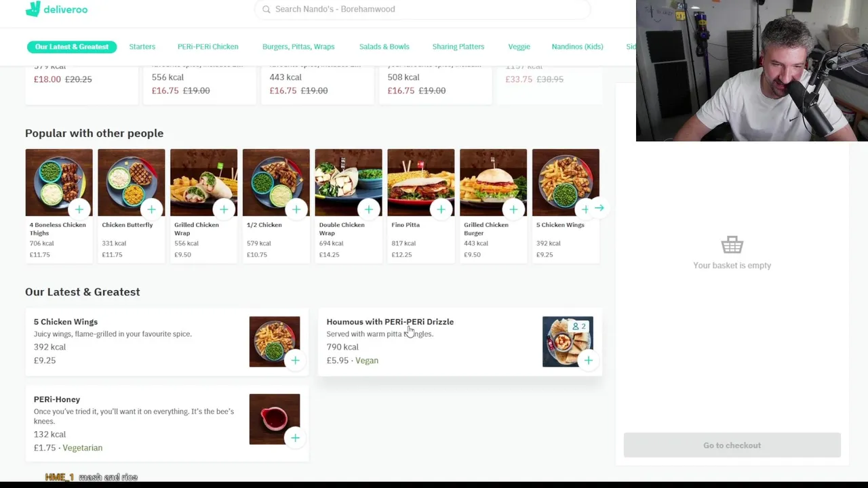
Task: Focus the Search Nando's - Borehamwood field
Action: [422, 9]
